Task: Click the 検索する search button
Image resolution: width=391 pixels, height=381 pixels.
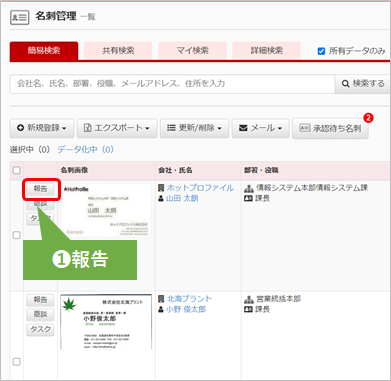Action: (x=363, y=84)
